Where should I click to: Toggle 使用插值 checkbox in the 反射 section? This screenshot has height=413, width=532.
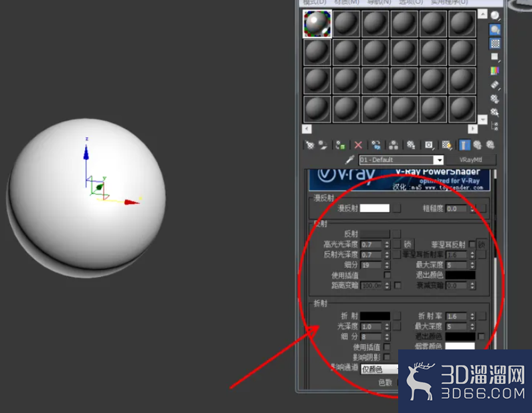click(387, 275)
